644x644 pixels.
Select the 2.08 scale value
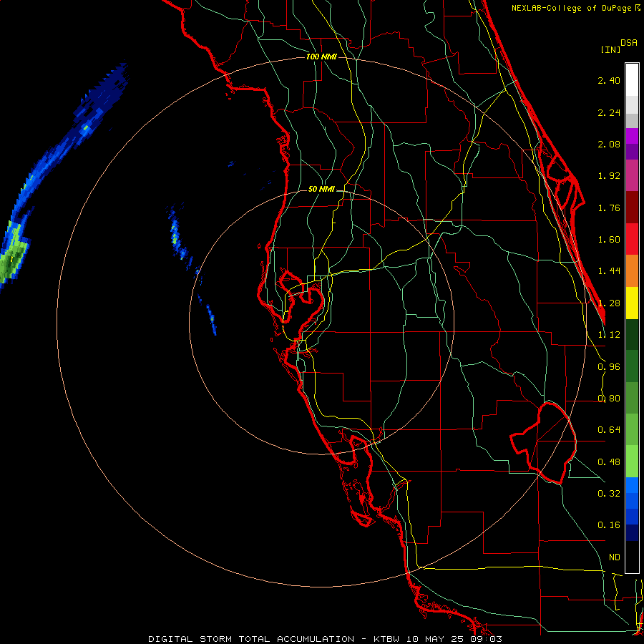(609, 144)
